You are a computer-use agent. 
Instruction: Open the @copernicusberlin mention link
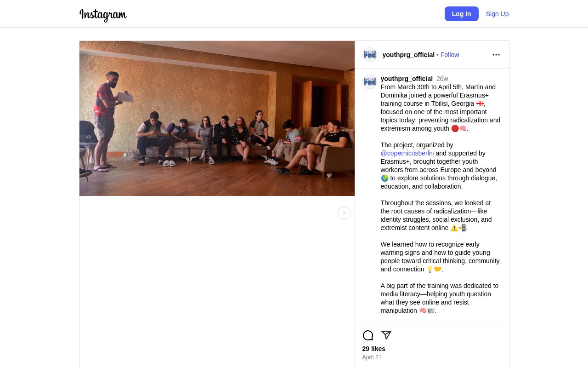[x=407, y=153]
